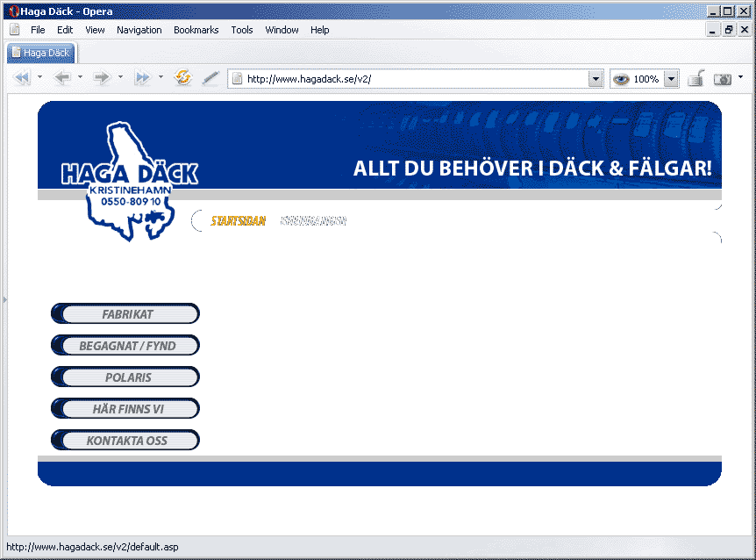The image size is (756, 560).
Task: Click the Back arrow icon
Action: point(62,77)
